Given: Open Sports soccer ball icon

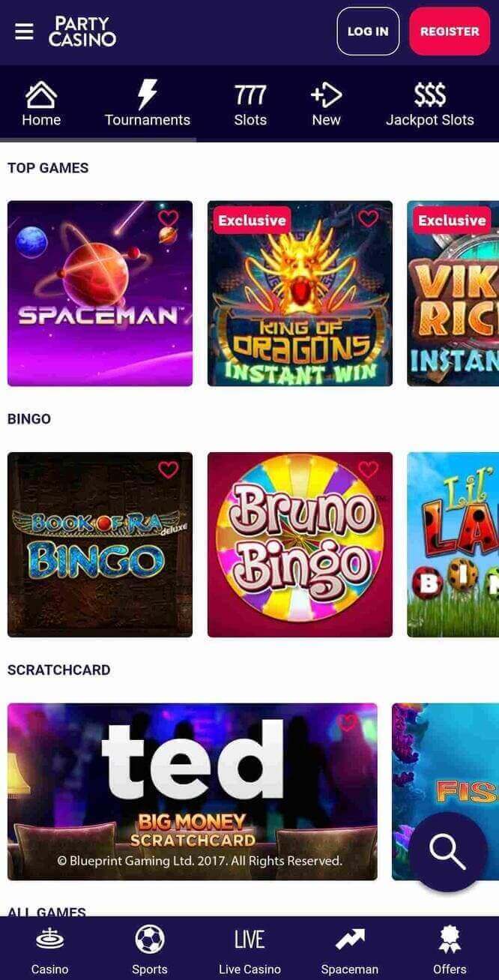Looking at the screenshot, I should (150, 940).
